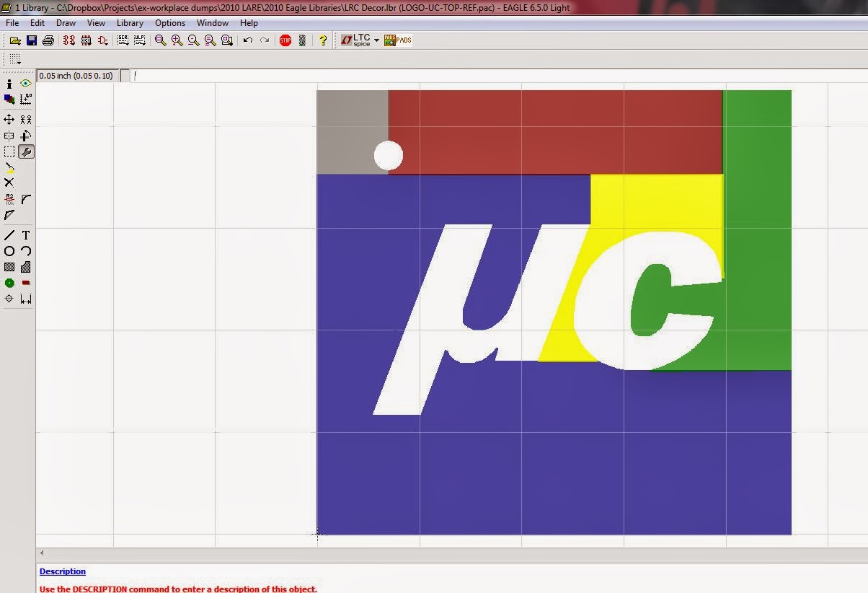Viewport: 868px width, 593px height.
Task: Open the Script (SCR) toolbar icon
Action: [x=122, y=40]
